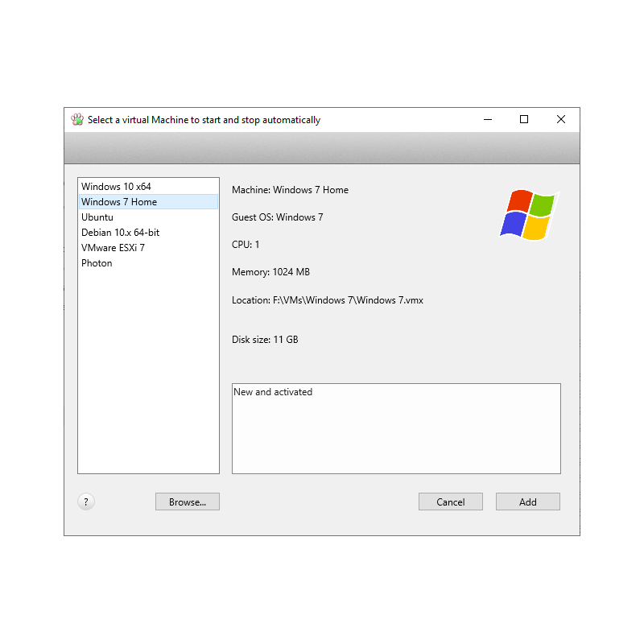Image resolution: width=644 pixels, height=644 pixels.
Task: Click the Location path of the .vmx file
Action: (x=328, y=300)
